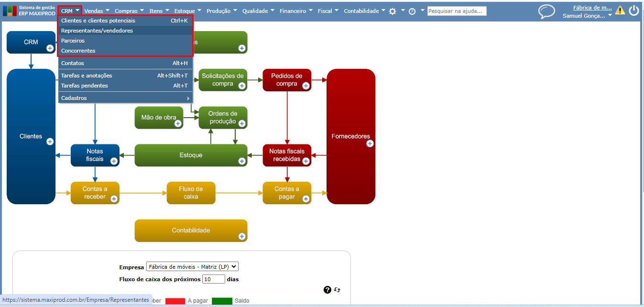Select Representantes/vendedores menu entry

click(125, 31)
